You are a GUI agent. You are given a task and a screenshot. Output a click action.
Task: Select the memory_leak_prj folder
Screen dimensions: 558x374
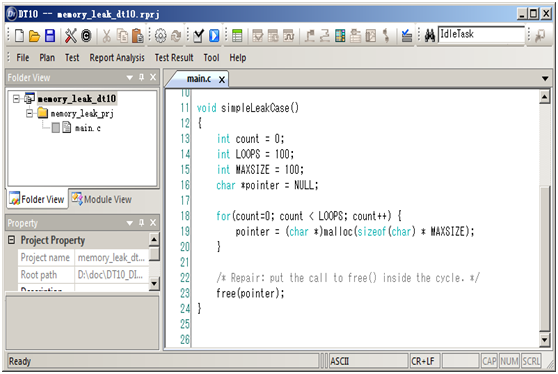point(82,114)
